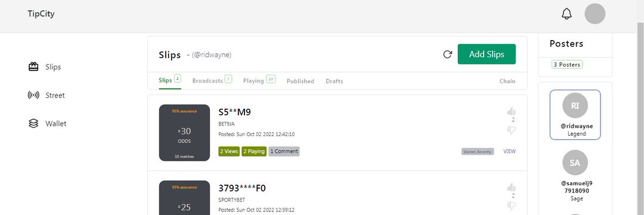Refresh the slips list
Screen dimensions: 644x215
tap(447, 54)
